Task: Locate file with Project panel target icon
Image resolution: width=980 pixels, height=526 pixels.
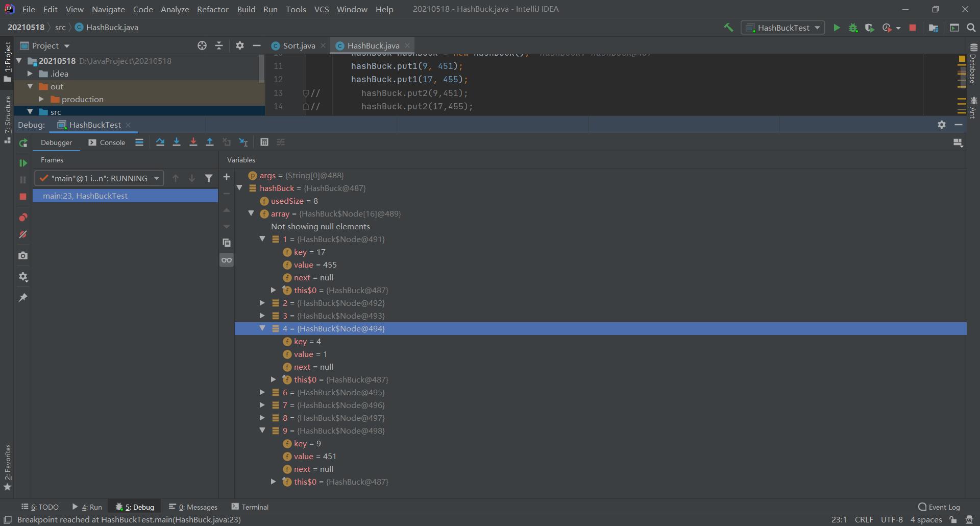Action: click(202, 45)
